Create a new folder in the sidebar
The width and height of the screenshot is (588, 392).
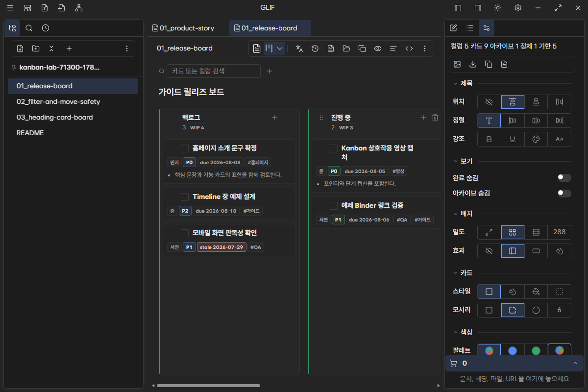(36, 49)
